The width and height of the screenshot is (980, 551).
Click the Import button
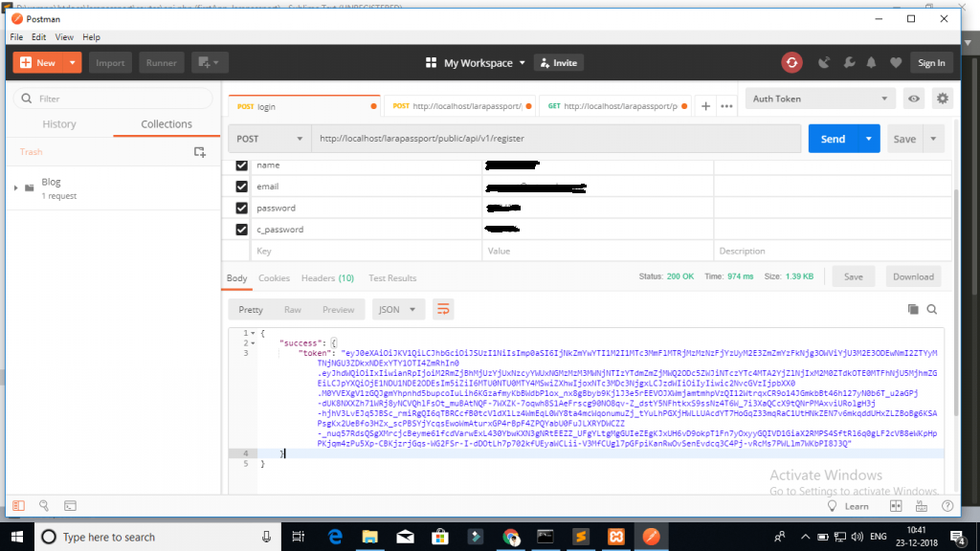[x=110, y=62]
